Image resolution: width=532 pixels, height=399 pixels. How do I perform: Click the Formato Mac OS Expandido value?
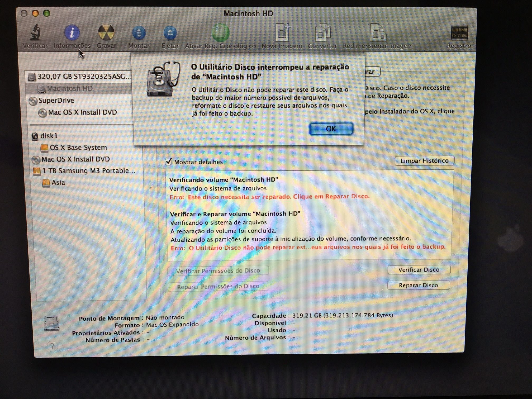pos(172,324)
